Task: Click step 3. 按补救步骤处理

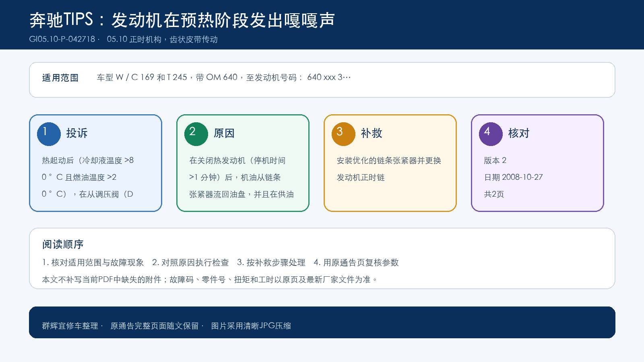Action: [x=271, y=263]
